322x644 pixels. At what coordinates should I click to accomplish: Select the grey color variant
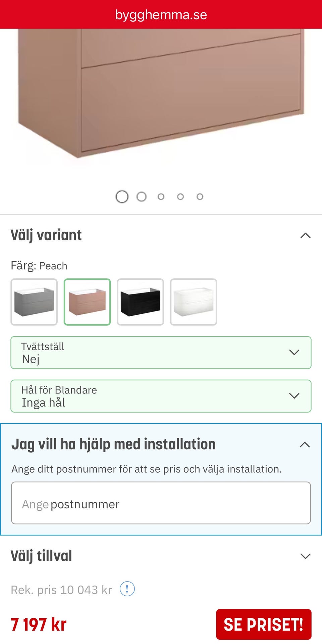(34, 302)
